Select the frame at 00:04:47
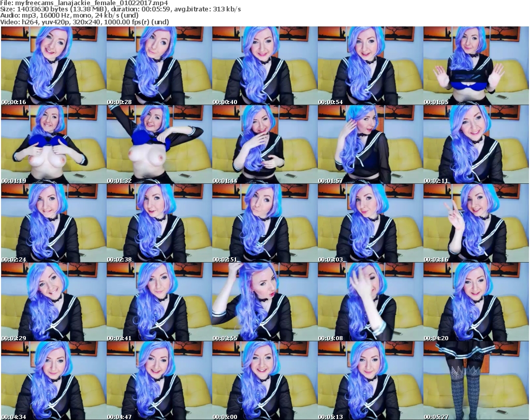 (159, 381)
